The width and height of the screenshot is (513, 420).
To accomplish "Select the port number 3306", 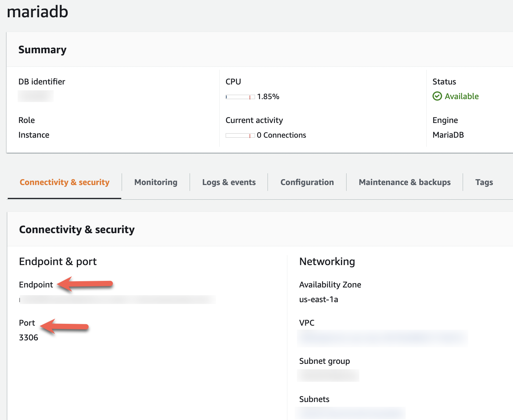I will tap(29, 337).
